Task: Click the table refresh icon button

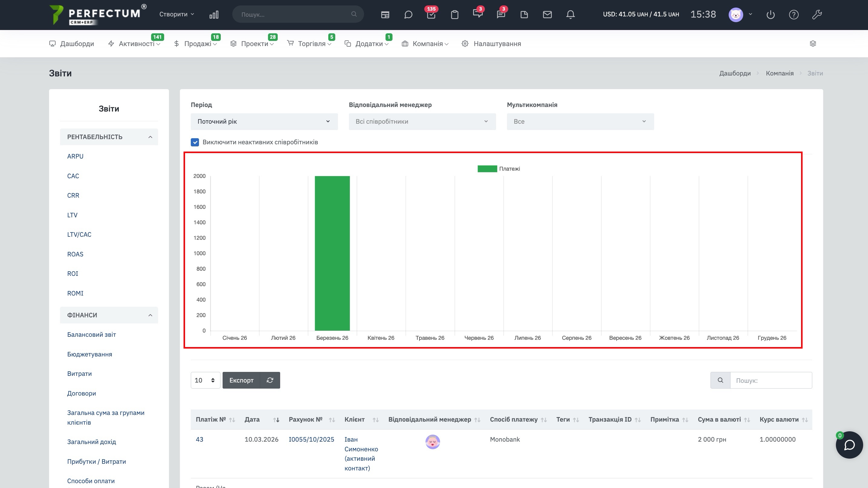Action: point(270,380)
